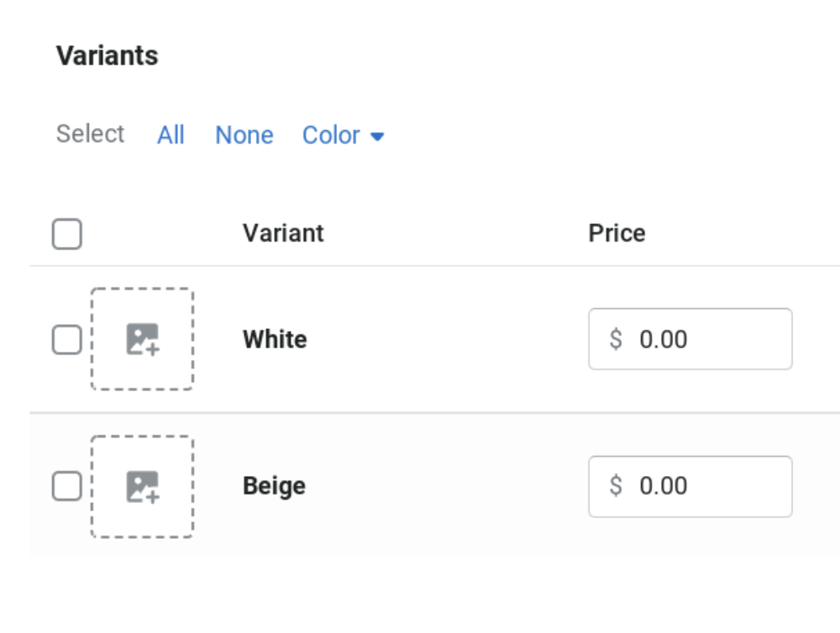Check the White variant checkbox
Viewport: 840px width, 633px height.
click(67, 339)
